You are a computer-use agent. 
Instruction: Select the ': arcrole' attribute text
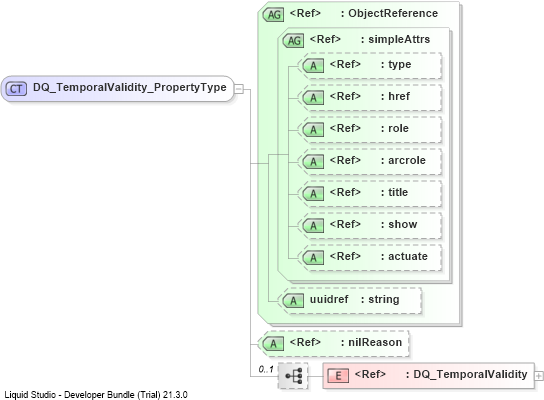[403, 160]
